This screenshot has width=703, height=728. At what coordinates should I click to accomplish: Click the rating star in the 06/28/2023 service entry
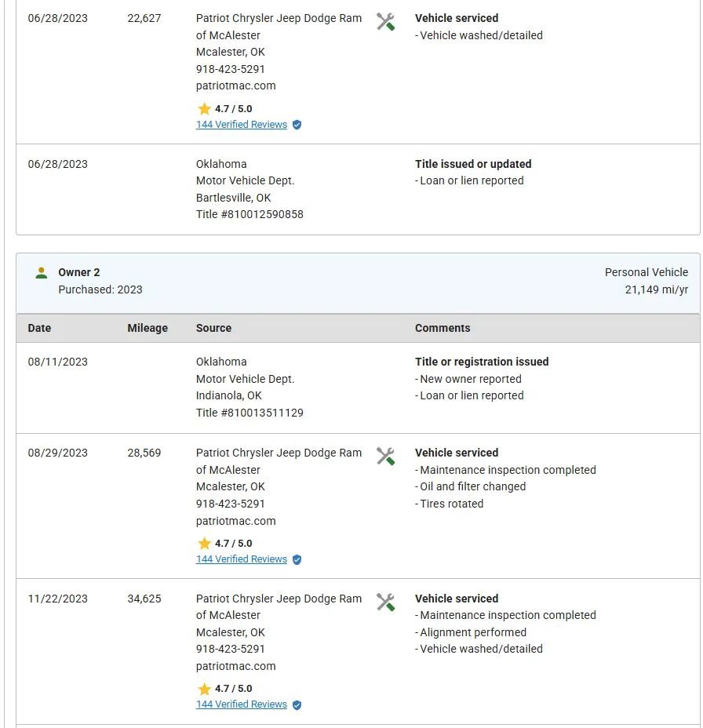pos(204,109)
